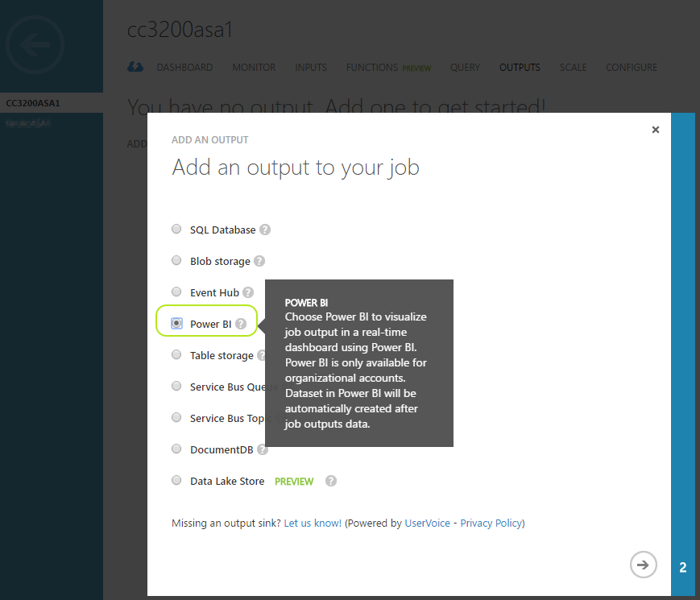Click the Event Hub option label
The width and height of the screenshot is (700, 600).
[x=215, y=292]
